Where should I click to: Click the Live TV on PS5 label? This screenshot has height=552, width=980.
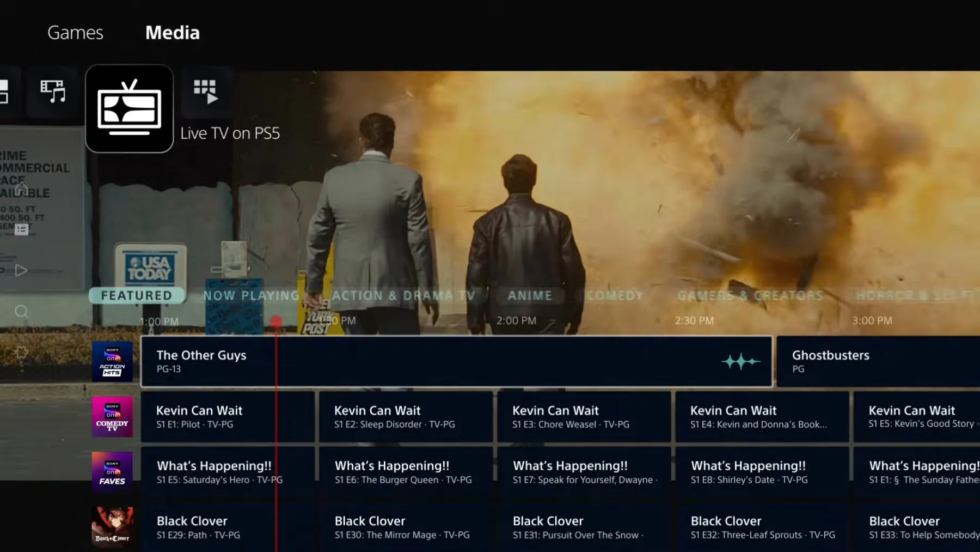[230, 133]
